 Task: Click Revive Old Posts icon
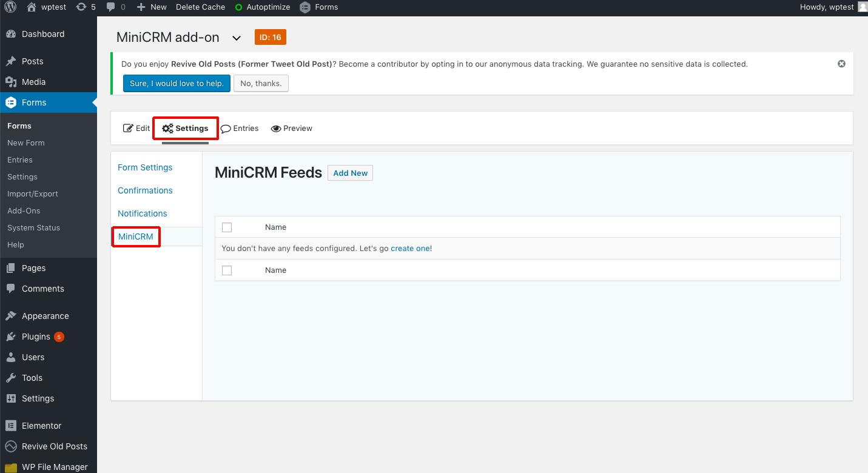11,446
